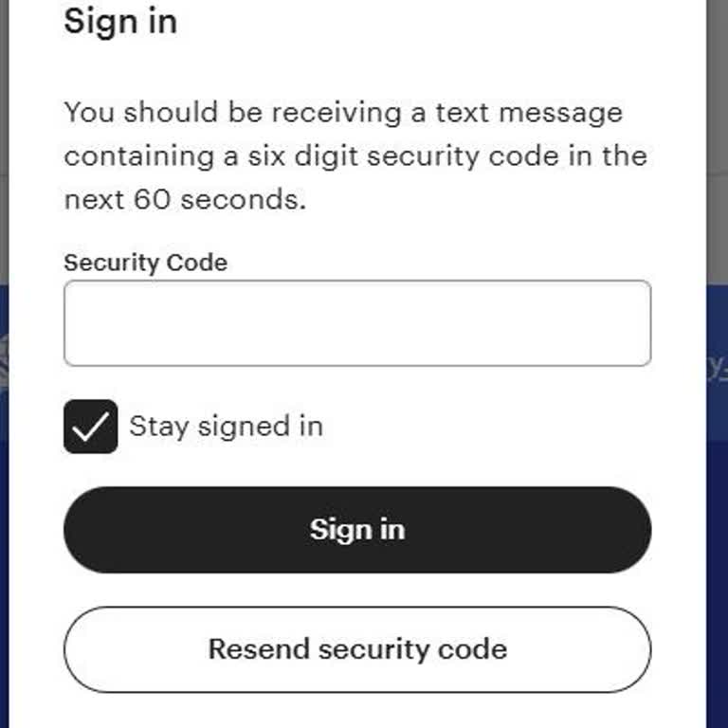Screen dimensions: 728x728
Task: Click the "Sign in" dialog heading
Action: tap(120, 21)
